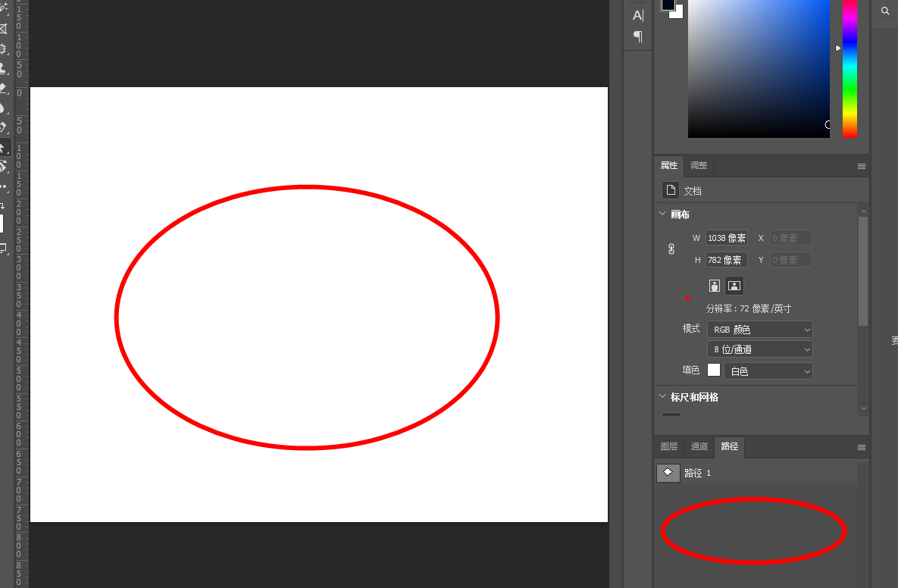The height and width of the screenshot is (588, 898).
Task: Select the 路径 1 path thumbnail
Action: (668, 473)
